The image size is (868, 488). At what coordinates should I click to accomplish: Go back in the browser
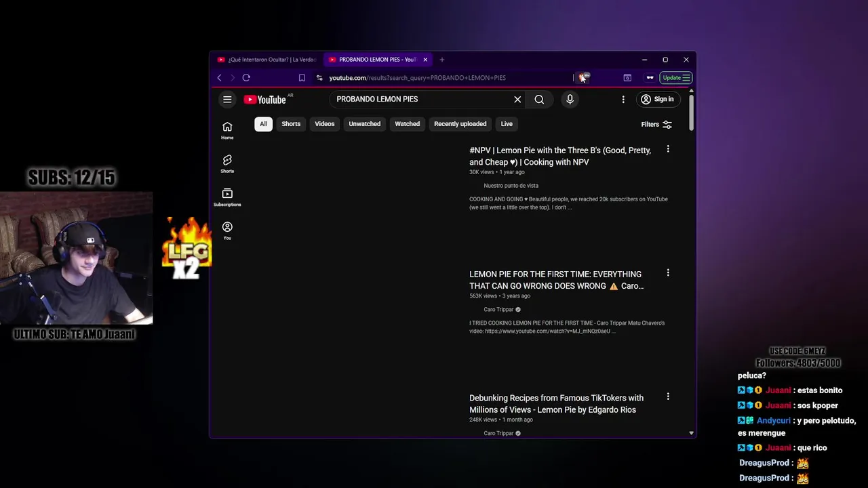click(219, 78)
